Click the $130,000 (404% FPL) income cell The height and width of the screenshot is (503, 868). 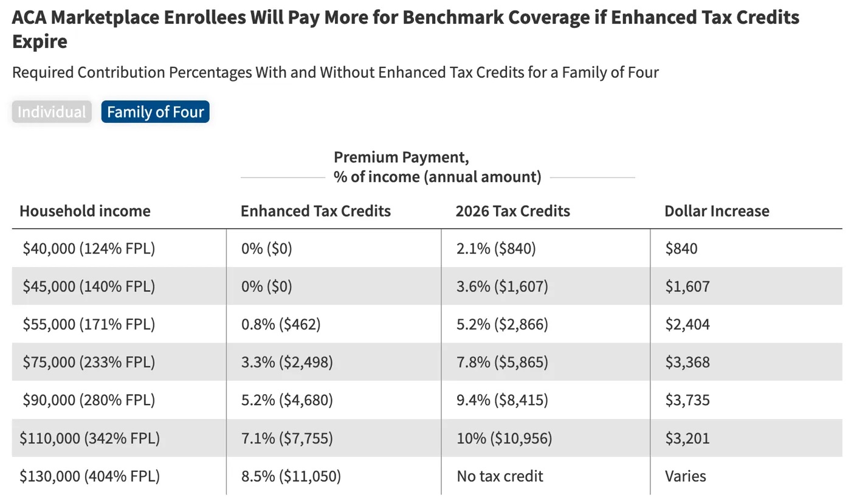[89, 476]
